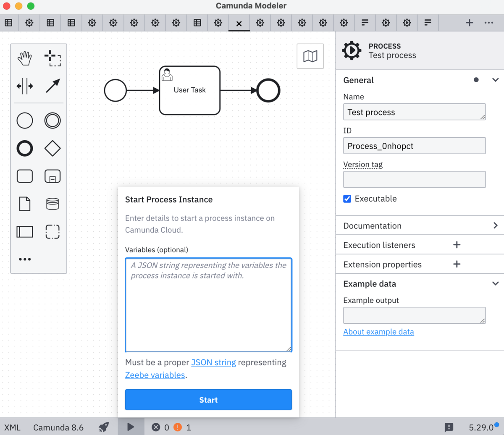This screenshot has height=435, width=504.
Task: Close the active tab with the x
Action: [x=239, y=24]
